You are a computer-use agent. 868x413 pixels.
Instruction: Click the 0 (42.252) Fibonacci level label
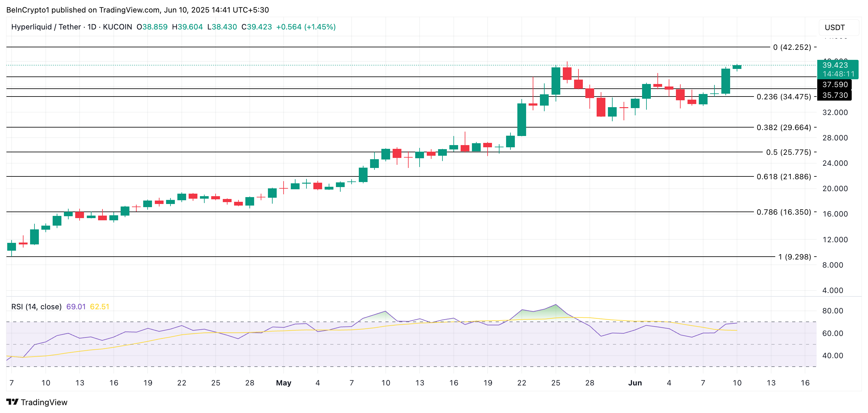pos(792,47)
